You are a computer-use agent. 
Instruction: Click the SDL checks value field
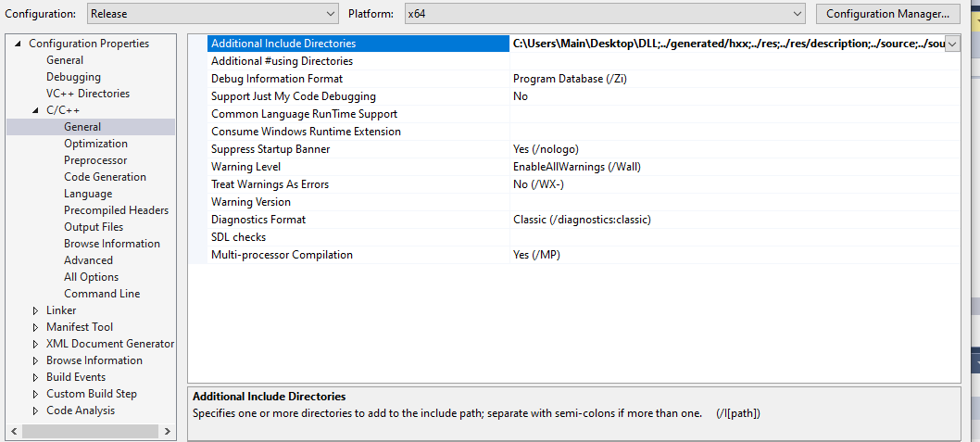click(735, 237)
